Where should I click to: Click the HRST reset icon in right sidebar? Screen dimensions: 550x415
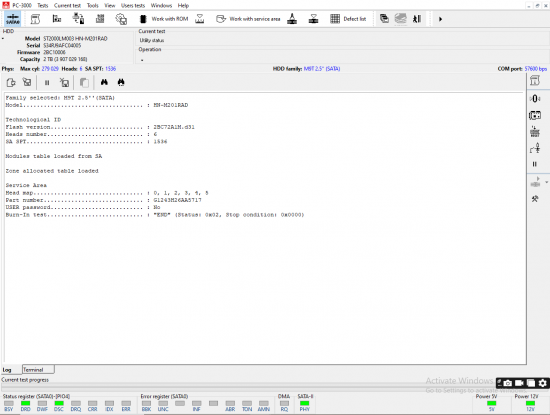535,132
